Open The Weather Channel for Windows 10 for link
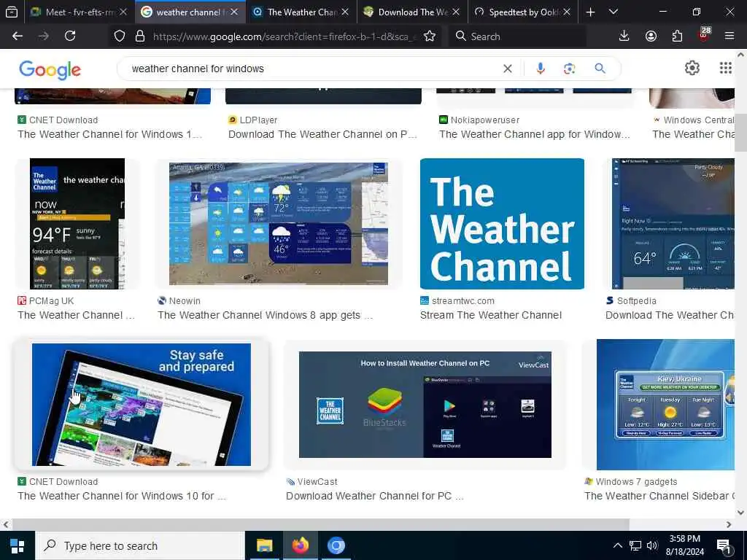The height and width of the screenshot is (560, 747). tap(122, 496)
